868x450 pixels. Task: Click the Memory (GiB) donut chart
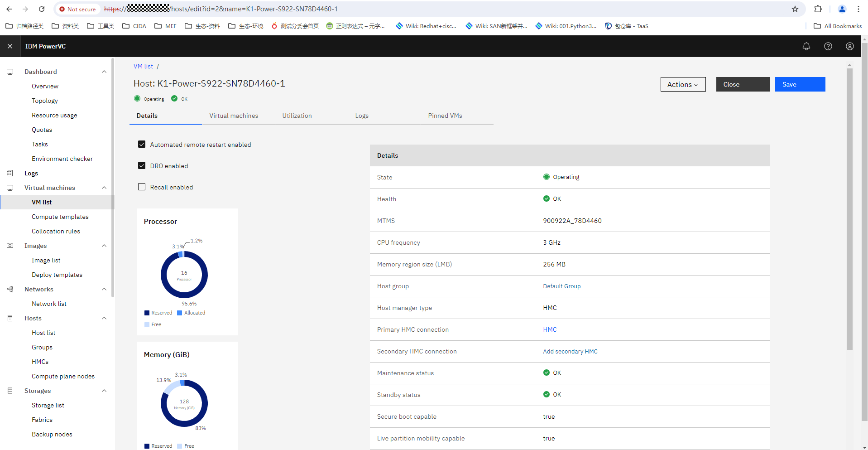184,403
